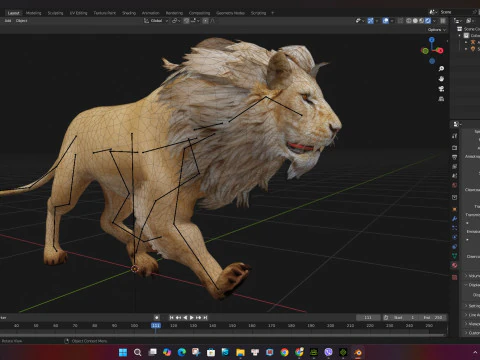The image size is (480, 360).
Task: Click the End frame field in timeline
Action: click(x=433, y=317)
